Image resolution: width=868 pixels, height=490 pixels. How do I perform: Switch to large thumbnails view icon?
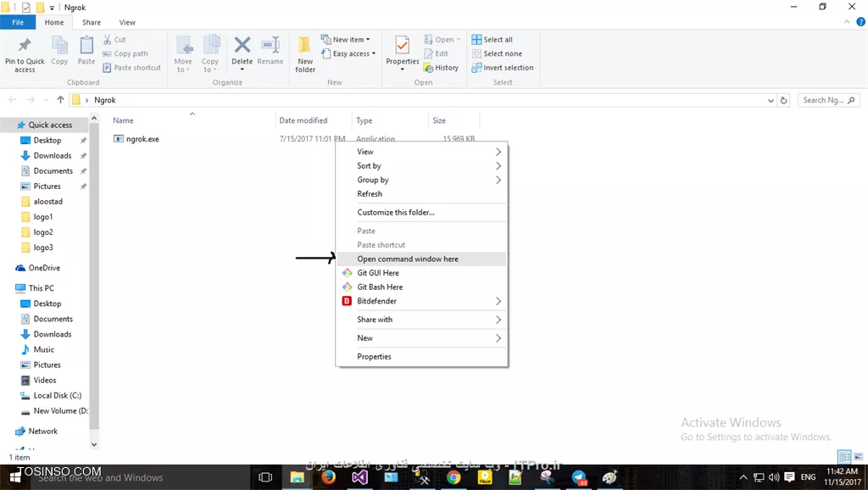pyautogui.click(x=858, y=457)
